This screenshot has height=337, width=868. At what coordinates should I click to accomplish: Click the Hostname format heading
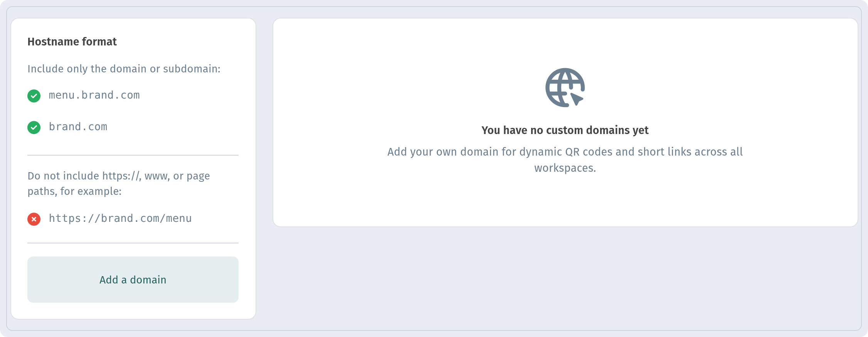coord(72,42)
